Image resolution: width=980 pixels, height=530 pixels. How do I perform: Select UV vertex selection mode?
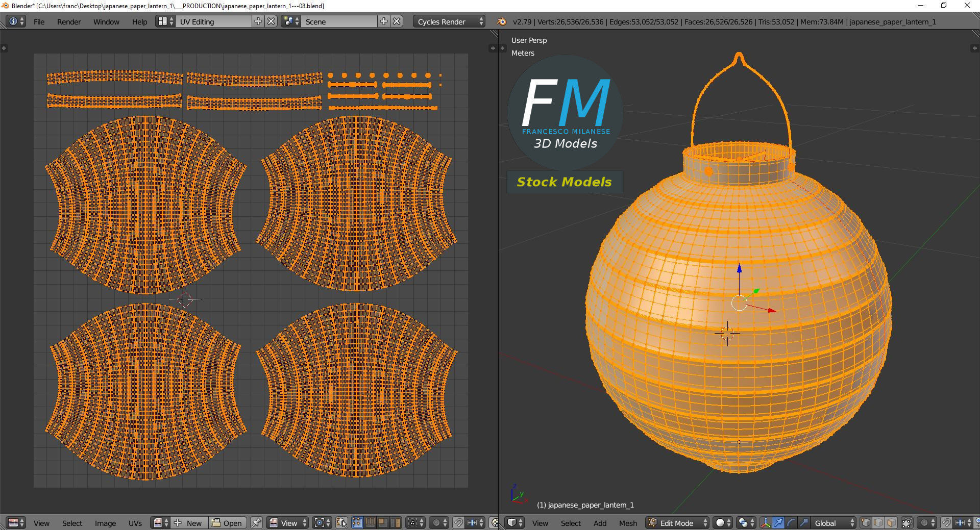357,523
